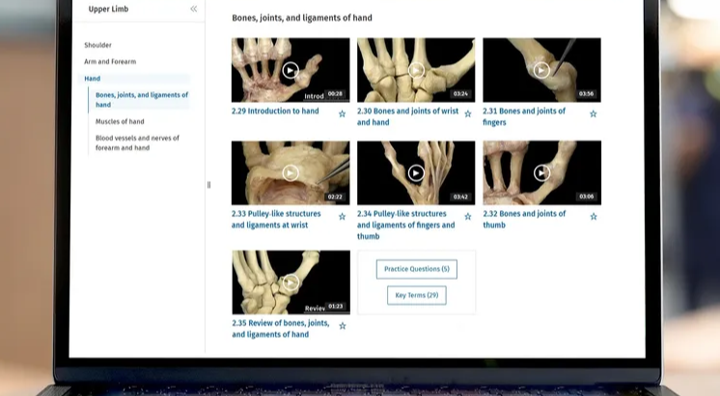This screenshot has height=396, width=720.
Task: Open the Shoulder section
Action: tap(98, 45)
